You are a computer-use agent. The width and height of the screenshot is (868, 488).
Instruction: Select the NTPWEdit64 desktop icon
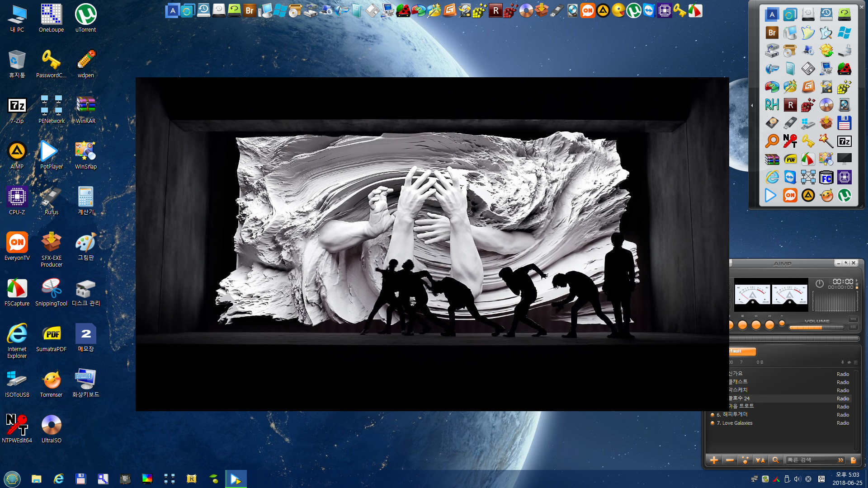tap(17, 429)
